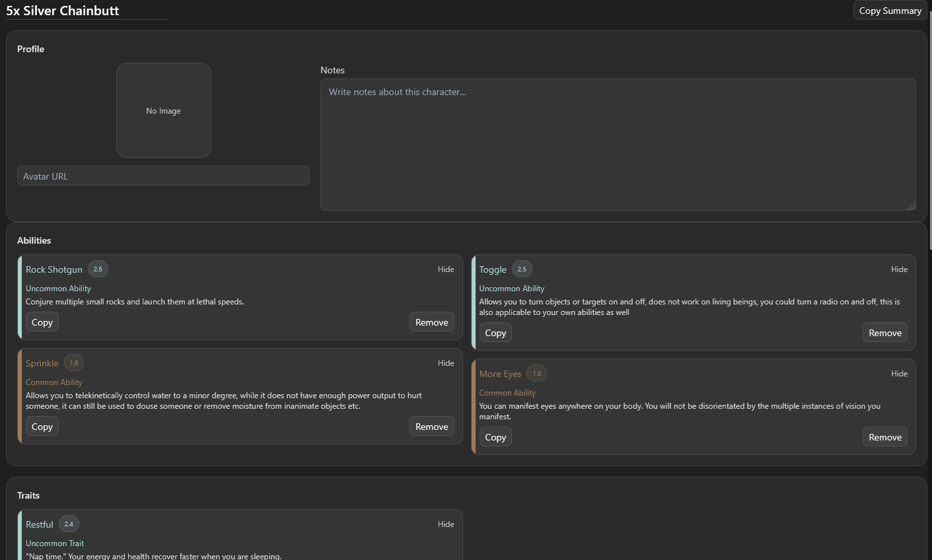Remove the Sprinkle ability
Screen dimensions: 932x560
[432, 427]
